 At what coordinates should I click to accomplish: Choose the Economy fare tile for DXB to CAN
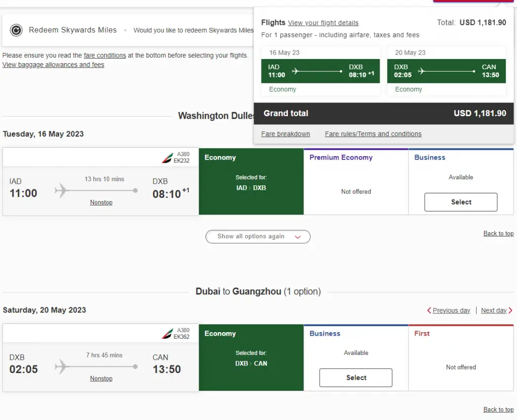[251, 357]
